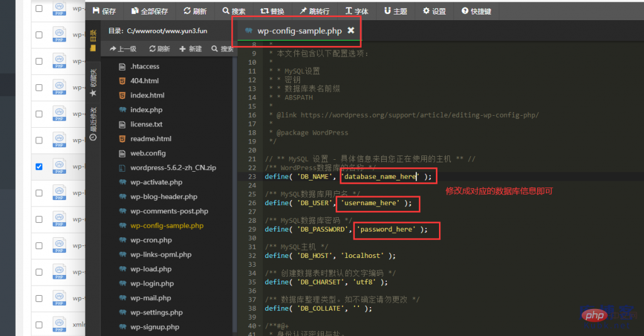
Task: Click the 保存 (save) toolbar button
Action: click(x=104, y=11)
